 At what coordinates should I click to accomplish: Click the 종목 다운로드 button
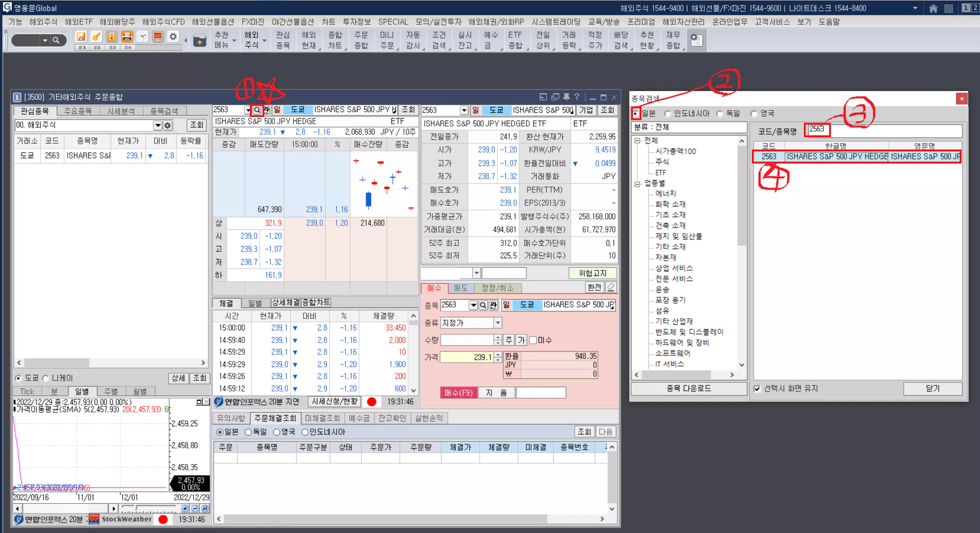(688, 389)
